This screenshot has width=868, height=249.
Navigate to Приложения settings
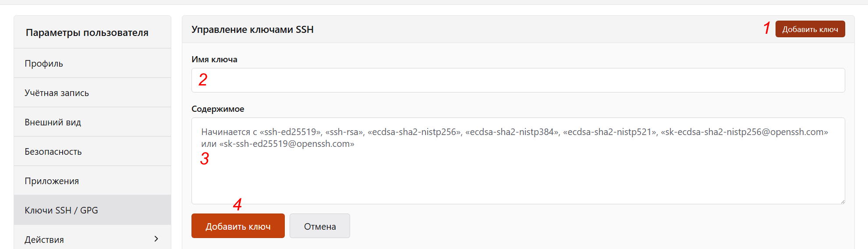point(52,181)
